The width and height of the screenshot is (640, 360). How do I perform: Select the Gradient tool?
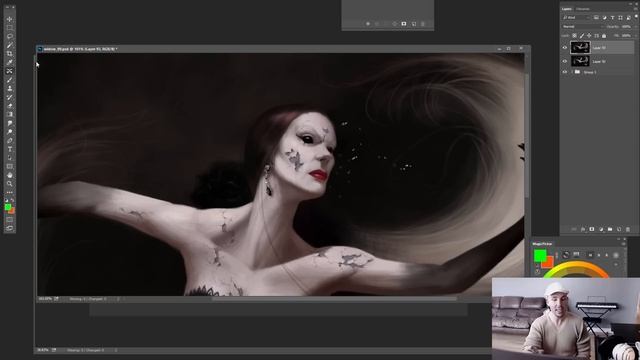click(x=9, y=114)
